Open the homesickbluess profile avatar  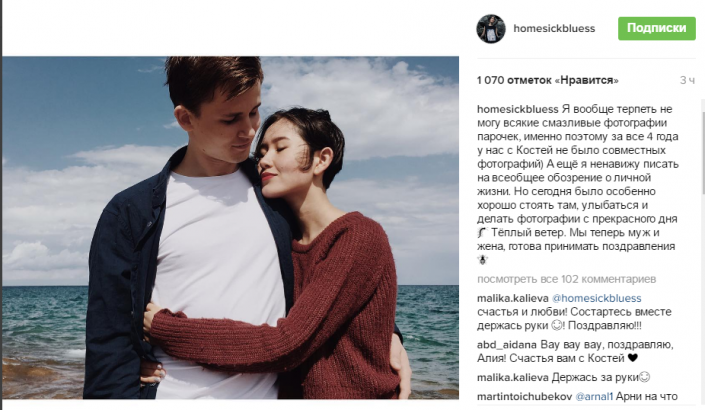491,29
